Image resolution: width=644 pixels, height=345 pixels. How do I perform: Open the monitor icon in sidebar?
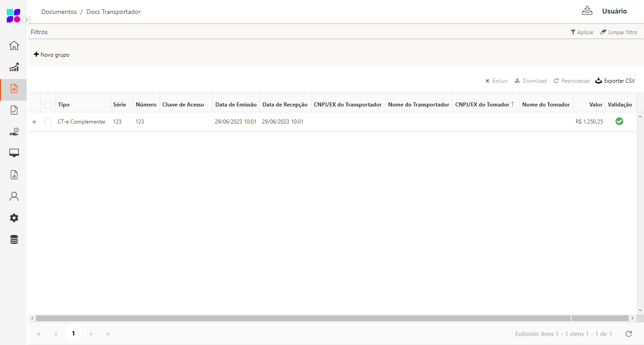tap(14, 153)
